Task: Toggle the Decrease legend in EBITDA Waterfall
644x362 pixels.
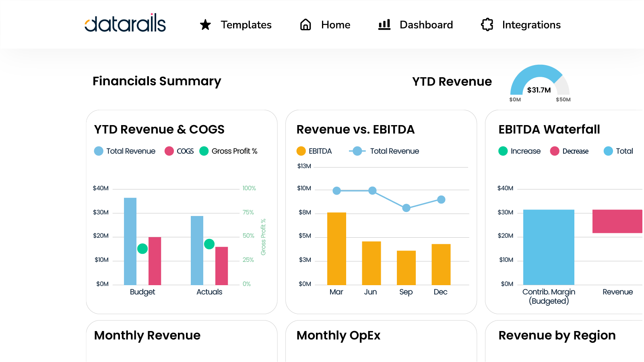Action: pyautogui.click(x=570, y=151)
